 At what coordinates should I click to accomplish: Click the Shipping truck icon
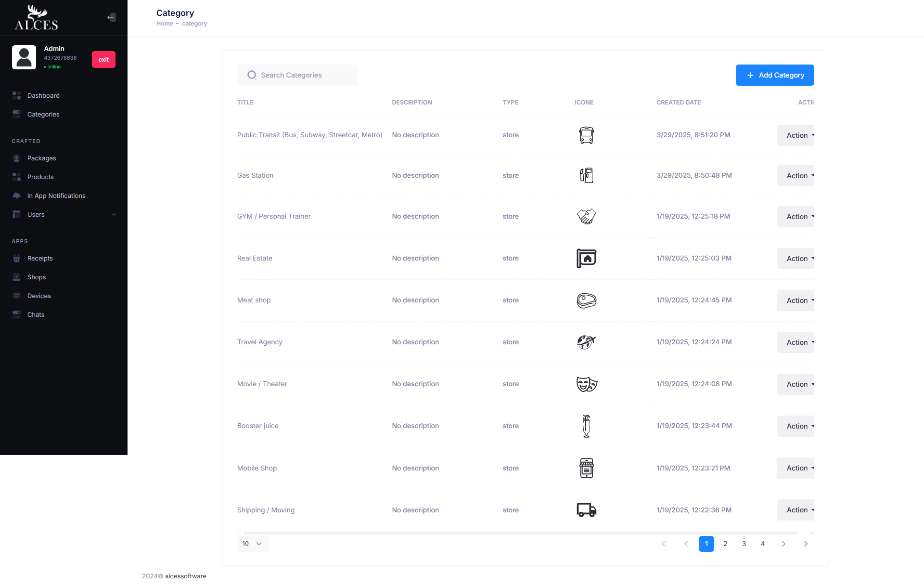(x=586, y=510)
